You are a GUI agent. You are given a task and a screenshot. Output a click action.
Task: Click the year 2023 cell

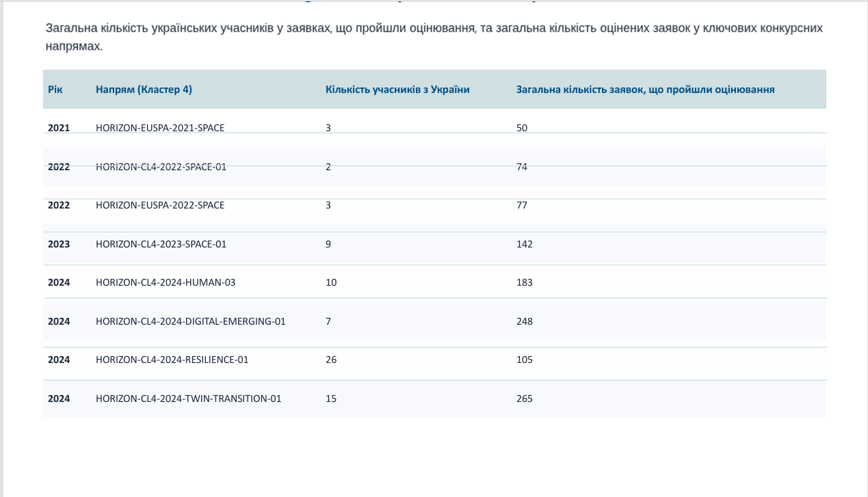click(59, 244)
